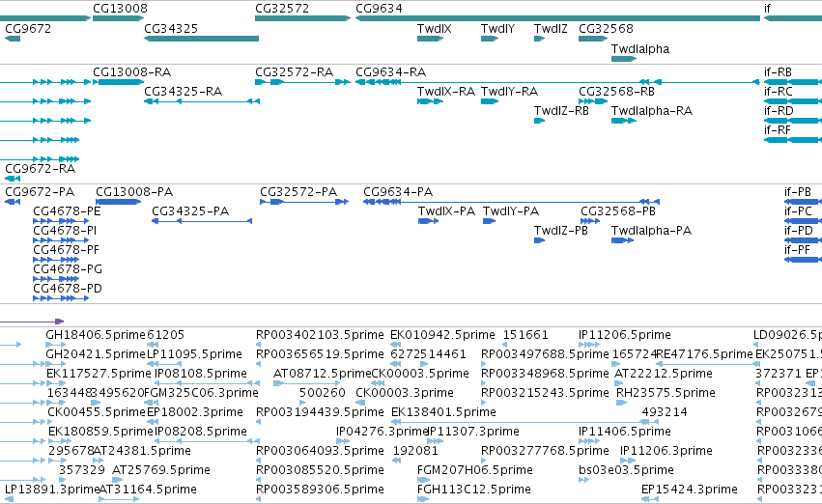Click the CG4678-PD protein label

click(x=67, y=289)
